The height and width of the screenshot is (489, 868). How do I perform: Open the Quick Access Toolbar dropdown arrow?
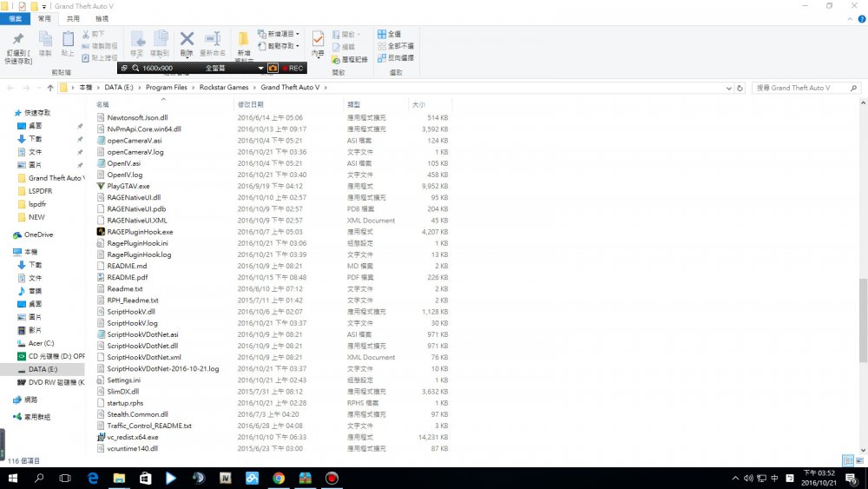click(44, 7)
